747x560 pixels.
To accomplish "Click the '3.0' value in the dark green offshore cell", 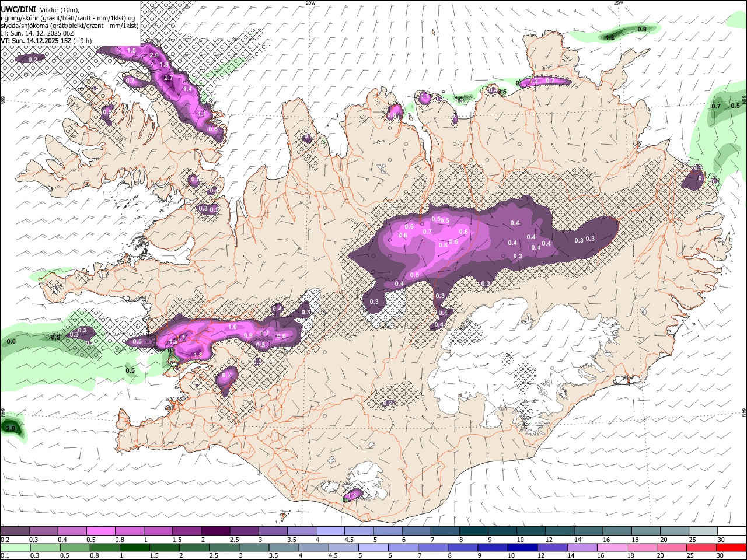I will 10,428.
